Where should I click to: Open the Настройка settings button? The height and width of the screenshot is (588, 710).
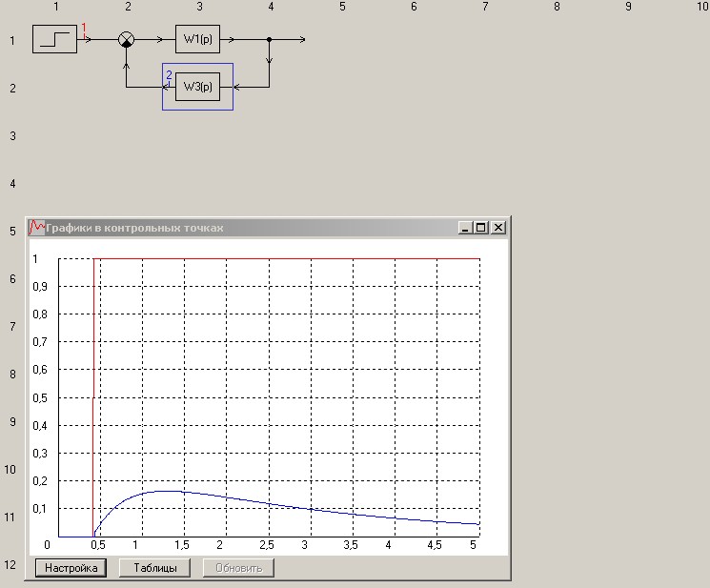71,568
